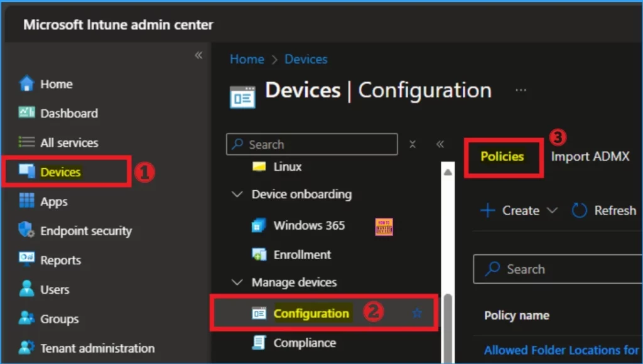
Task: Open Tenant administration icon
Action: 26,348
